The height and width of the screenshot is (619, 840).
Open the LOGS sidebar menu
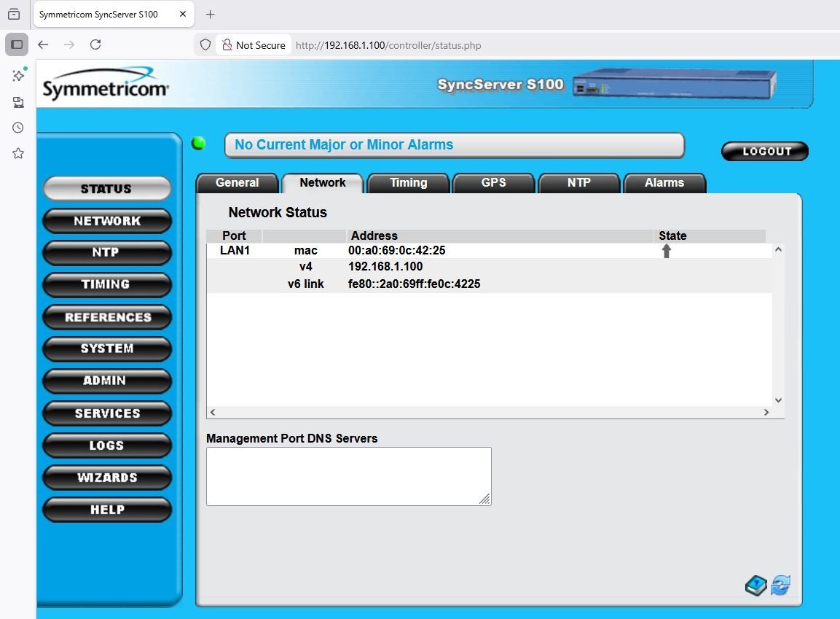pyautogui.click(x=106, y=445)
